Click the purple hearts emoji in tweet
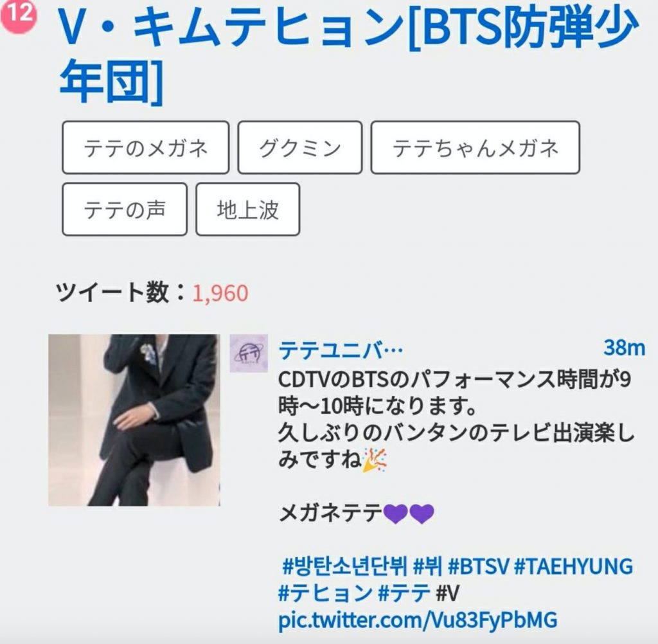The image size is (658, 644). click(x=409, y=514)
